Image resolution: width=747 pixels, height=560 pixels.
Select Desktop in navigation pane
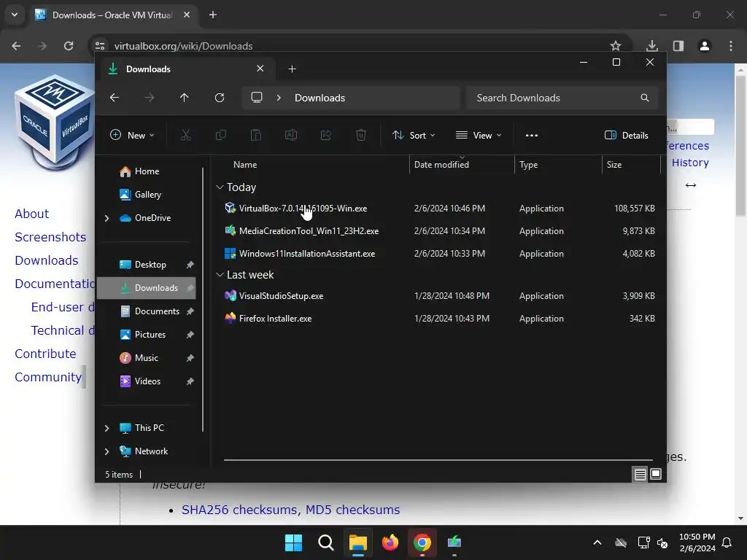pyautogui.click(x=146, y=265)
